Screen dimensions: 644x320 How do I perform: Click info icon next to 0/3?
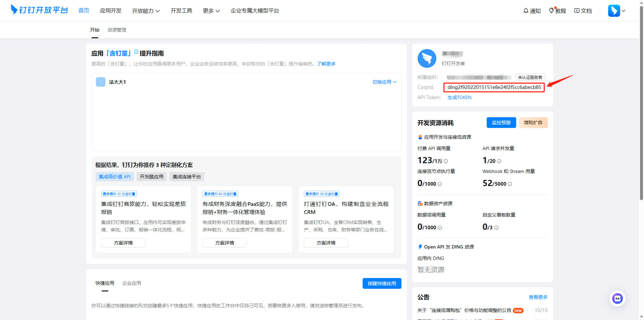(x=496, y=228)
